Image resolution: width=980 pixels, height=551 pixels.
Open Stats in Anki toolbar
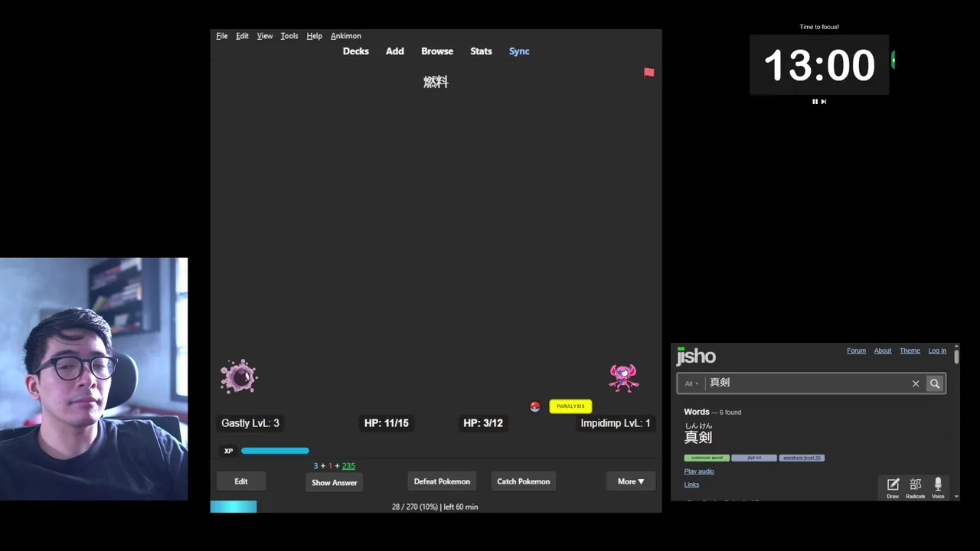(x=481, y=51)
